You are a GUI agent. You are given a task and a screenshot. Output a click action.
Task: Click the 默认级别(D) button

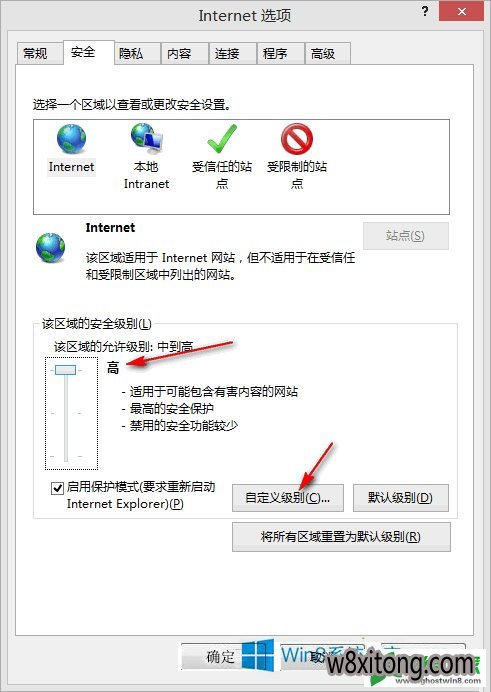click(401, 498)
